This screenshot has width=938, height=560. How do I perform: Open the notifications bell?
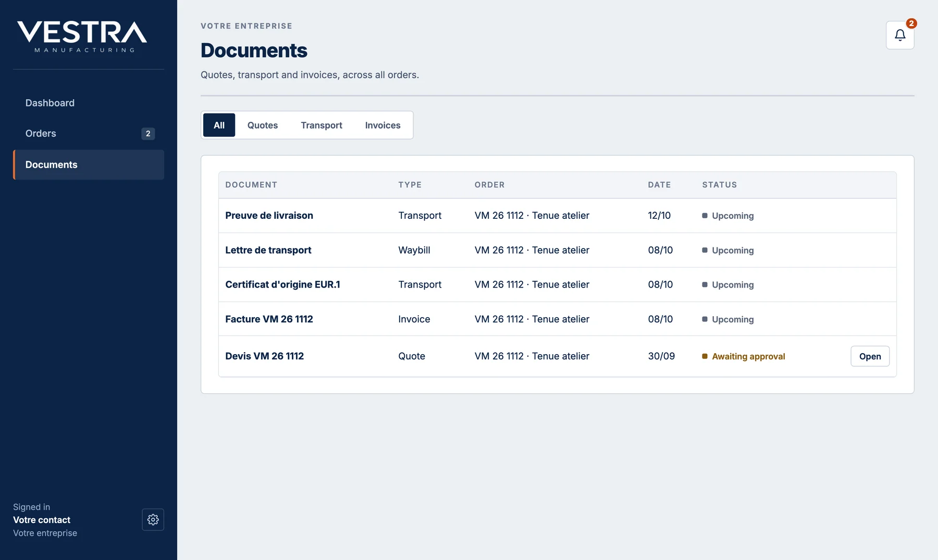tap(900, 35)
